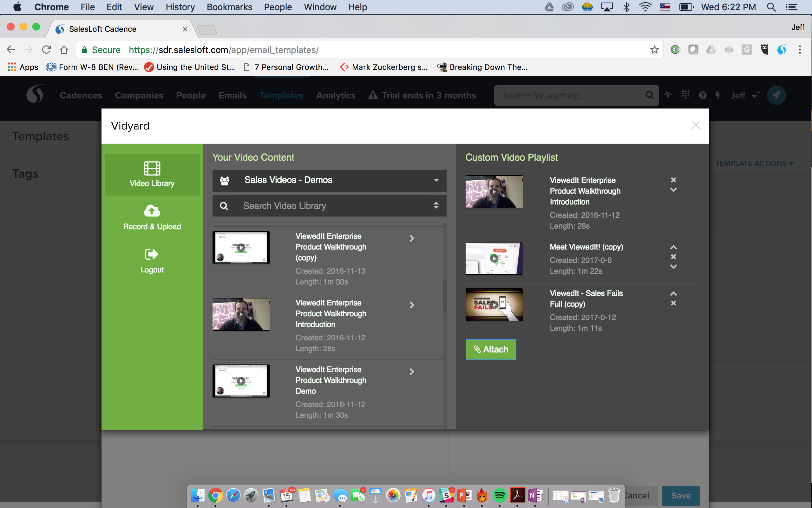This screenshot has height=508, width=812.
Task: Play the playlist Walkthrough Introduction thumbnail
Action: (494, 192)
